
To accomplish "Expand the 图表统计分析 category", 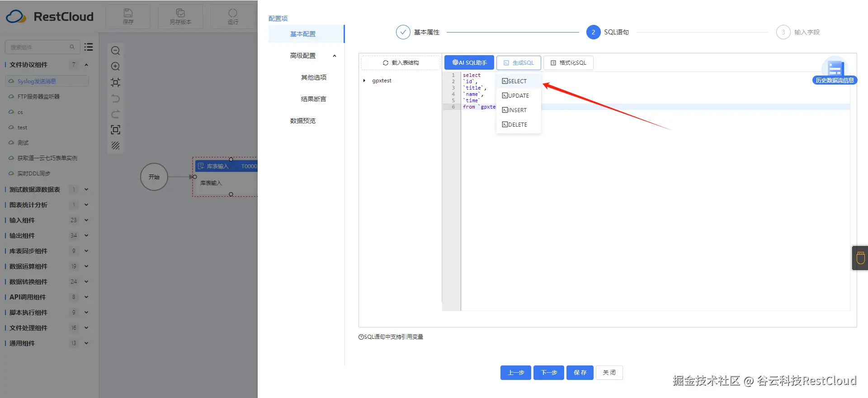I will 86,205.
